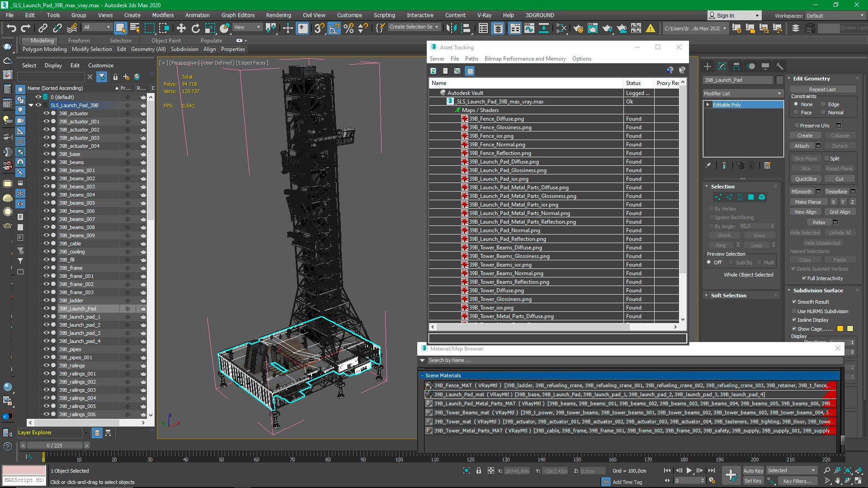Select Polygon sub-object level icon
The width and height of the screenshot is (868, 488).
pyautogui.click(x=751, y=197)
